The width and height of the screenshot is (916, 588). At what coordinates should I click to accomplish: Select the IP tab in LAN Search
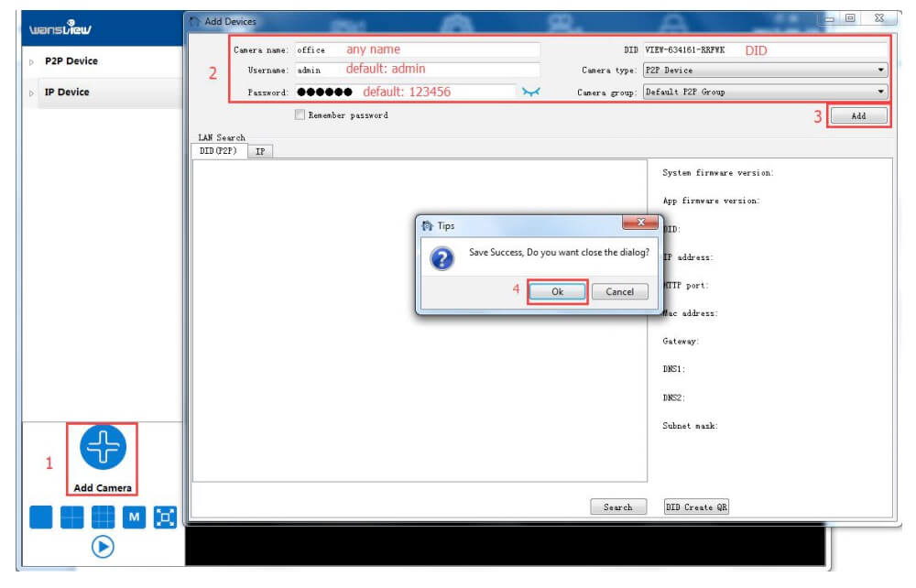(260, 151)
